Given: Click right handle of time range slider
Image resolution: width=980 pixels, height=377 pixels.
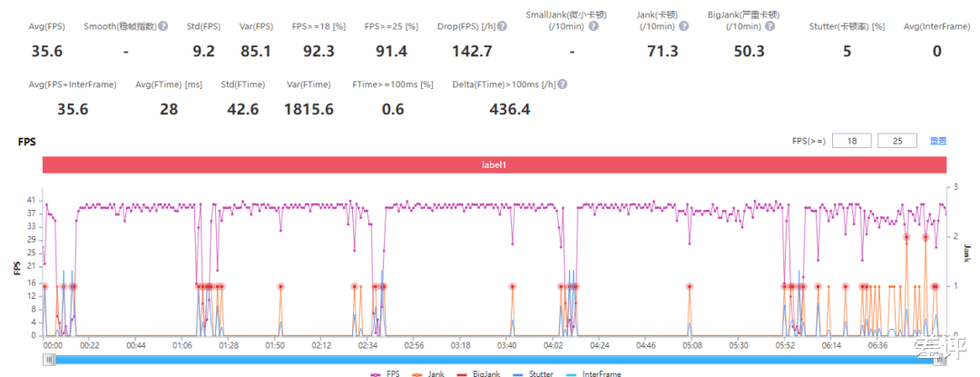Looking at the screenshot, I should [x=940, y=359].
